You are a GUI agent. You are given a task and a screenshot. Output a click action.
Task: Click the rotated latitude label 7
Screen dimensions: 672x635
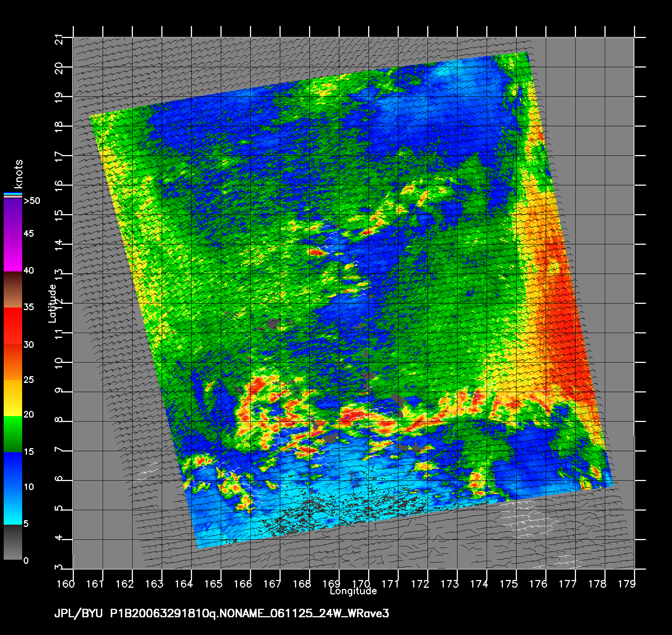coord(59,449)
